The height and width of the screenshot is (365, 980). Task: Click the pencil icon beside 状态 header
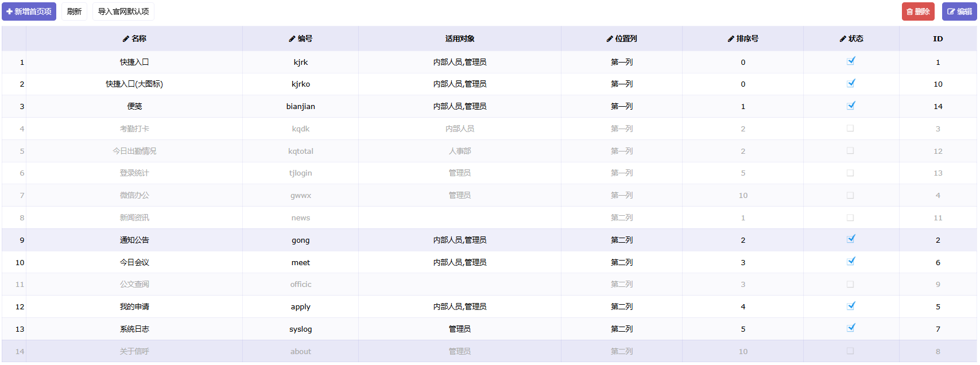pyautogui.click(x=843, y=39)
